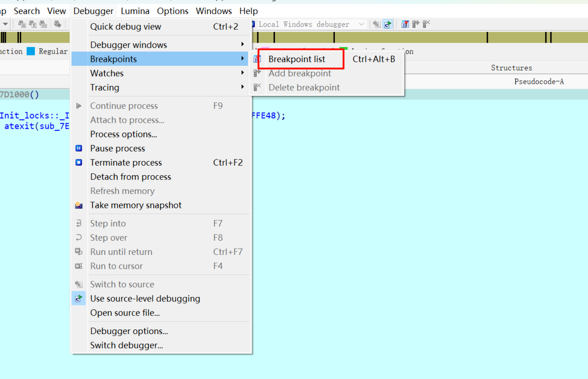
Task: Click the Run to cursor icon
Action: pyautogui.click(x=79, y=266)
